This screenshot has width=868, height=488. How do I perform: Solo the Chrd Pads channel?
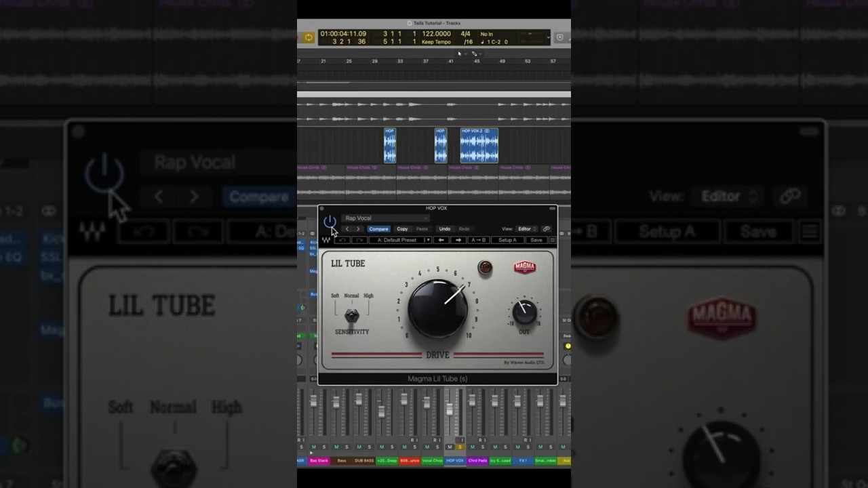point(483,447)
